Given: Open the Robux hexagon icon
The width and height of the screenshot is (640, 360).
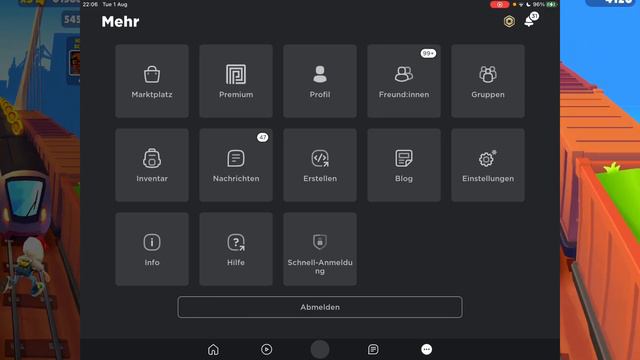Looking at the screenshot, I should tap(509, 21).
